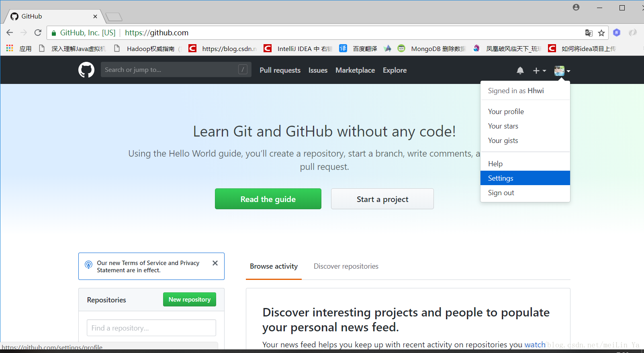Choose Settings in the user menu
Image resolution: width=644 pixels, height=353 pixels.
pyautogui.click(x=525, y=178)
